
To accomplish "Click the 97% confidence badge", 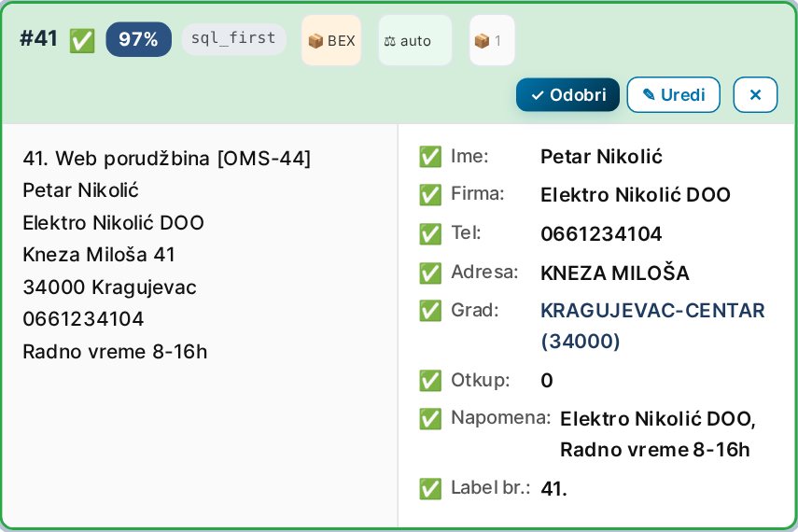I will (138, 39).
